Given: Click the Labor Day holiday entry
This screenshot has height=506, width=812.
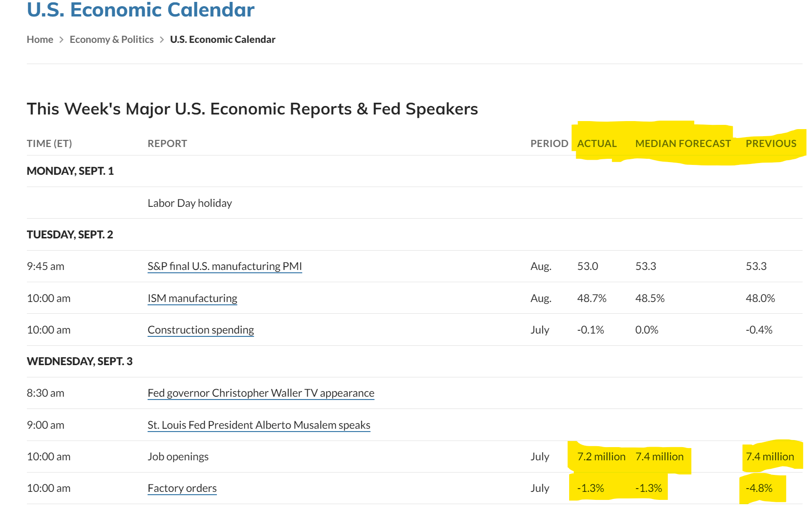Looking at the screenshot, I should coord(190,203).
